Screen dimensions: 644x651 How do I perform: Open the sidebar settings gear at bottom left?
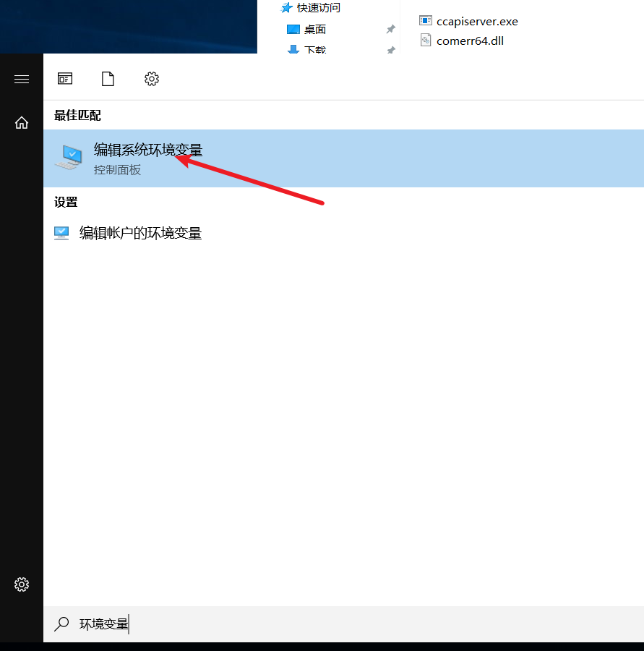point(22,584)
